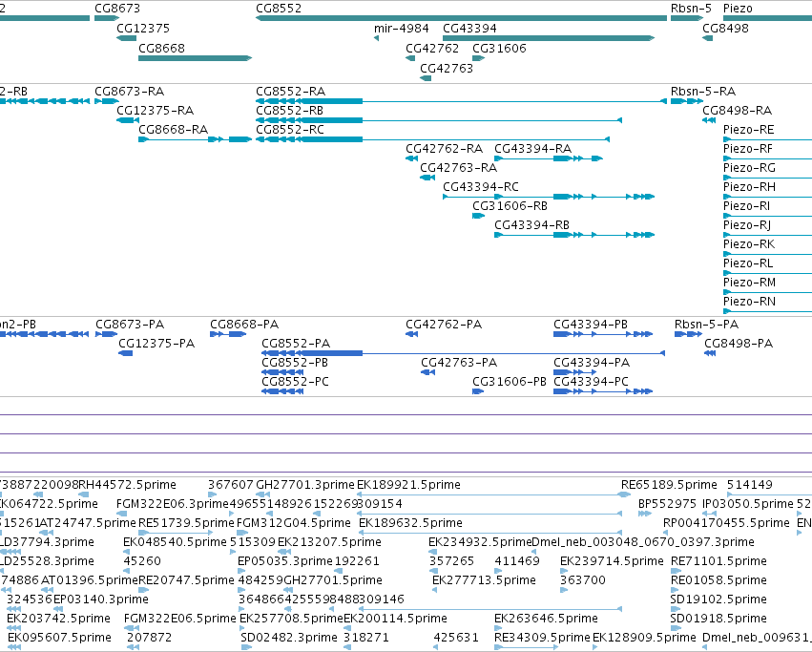Viewport: 812px width, 652px height.
Task: Click the CG42763-PA protein label
Action: [x=459, y=363]
